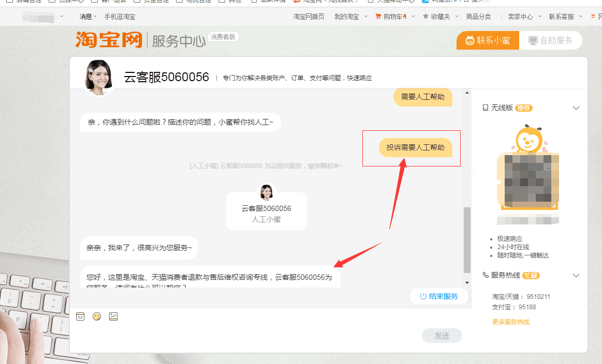
Task: Click the 结束服务 button
Action: [x=439, y=296]
